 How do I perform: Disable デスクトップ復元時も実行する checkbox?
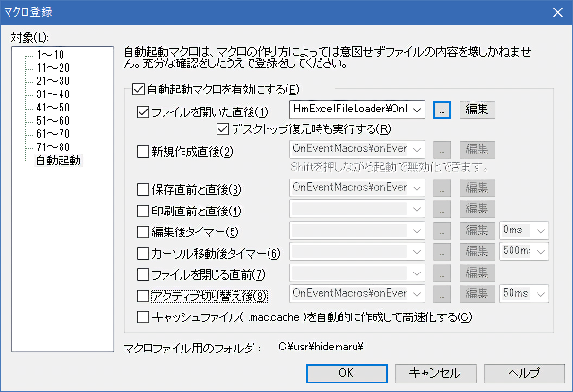(x=222, y=128)
